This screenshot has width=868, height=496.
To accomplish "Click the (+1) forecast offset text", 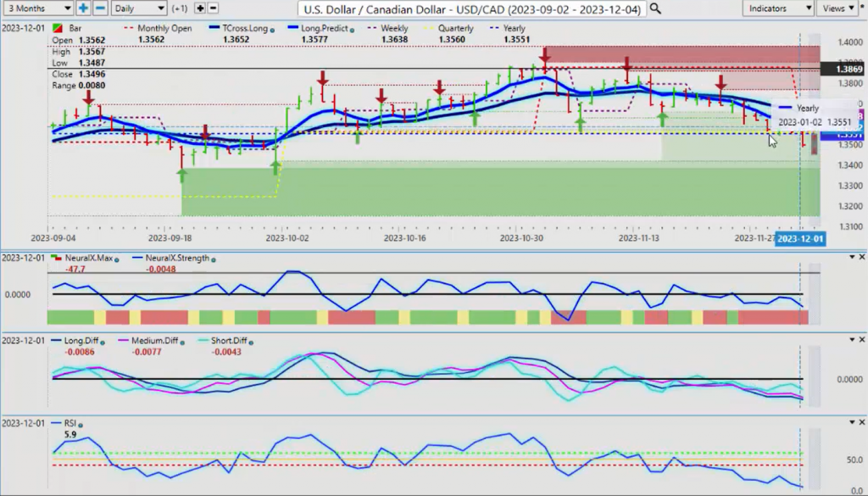I will point(180,8).
